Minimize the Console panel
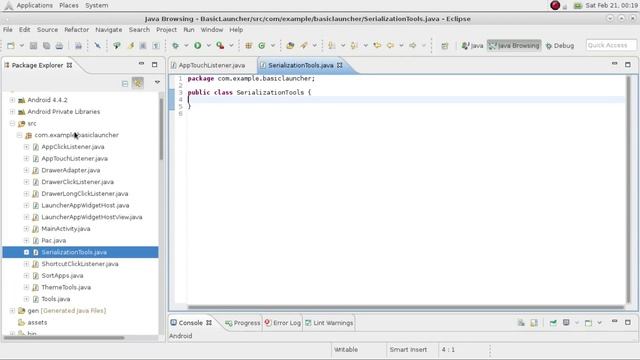 click(614, 322)
